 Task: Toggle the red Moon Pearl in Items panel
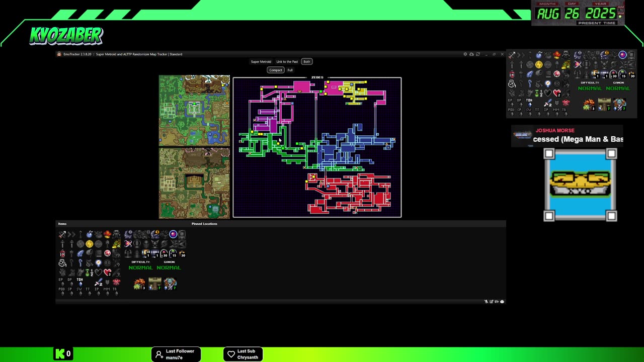tap(107, 253)
